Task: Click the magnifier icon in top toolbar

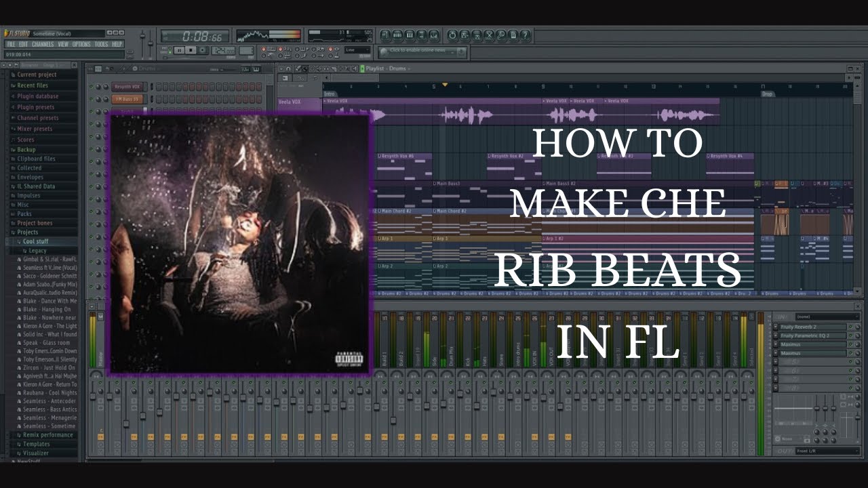Action: tap(501, 35)
